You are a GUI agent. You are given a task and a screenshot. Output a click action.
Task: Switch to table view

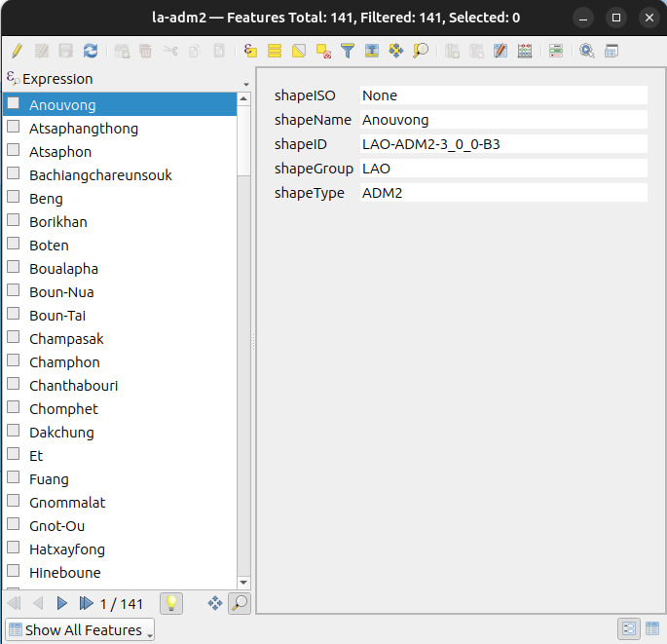pos(651,629)
